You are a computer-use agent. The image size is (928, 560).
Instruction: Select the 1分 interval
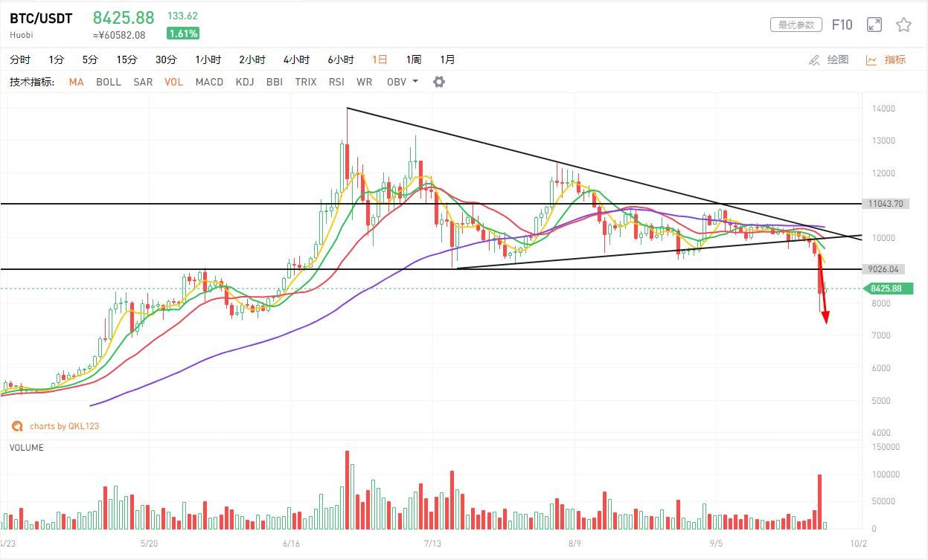[x=57, y=59]
